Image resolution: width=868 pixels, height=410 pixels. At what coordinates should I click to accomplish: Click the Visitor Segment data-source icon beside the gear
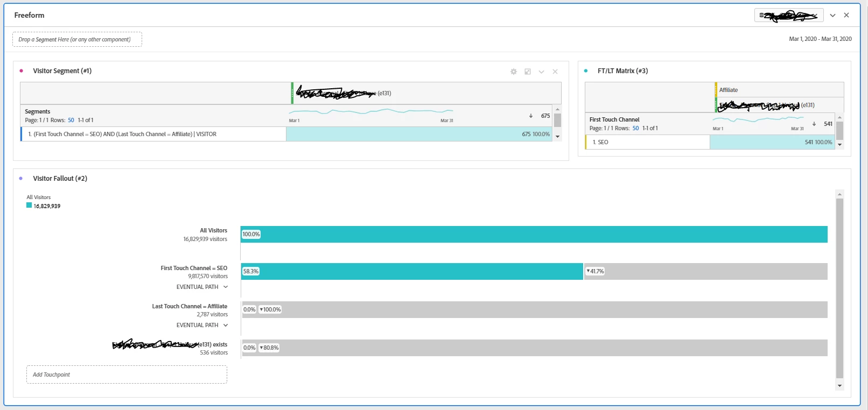[x=528, y=72]
